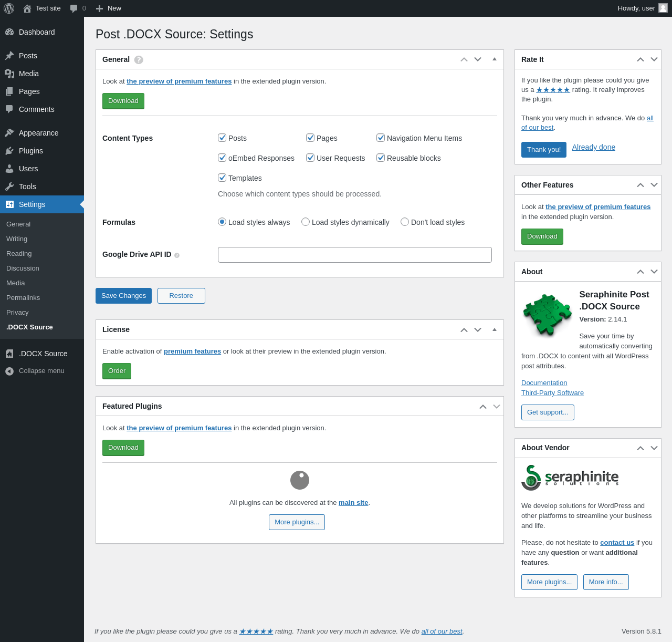Move About Vendor panel up
The image size is (672, 642).
pyautogui.click(x=640, y=448)
